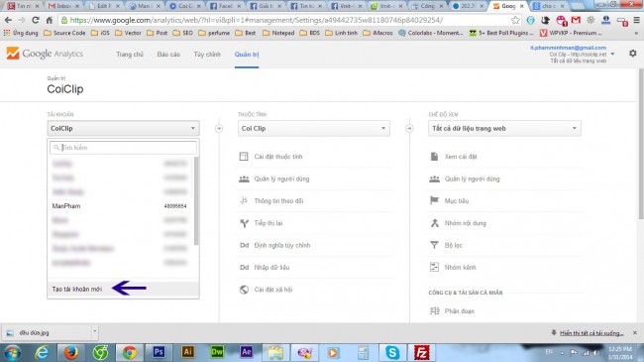This screenshot has height=362, width=644.
Task: Launch Skype from taskbar
Action: 392,352
